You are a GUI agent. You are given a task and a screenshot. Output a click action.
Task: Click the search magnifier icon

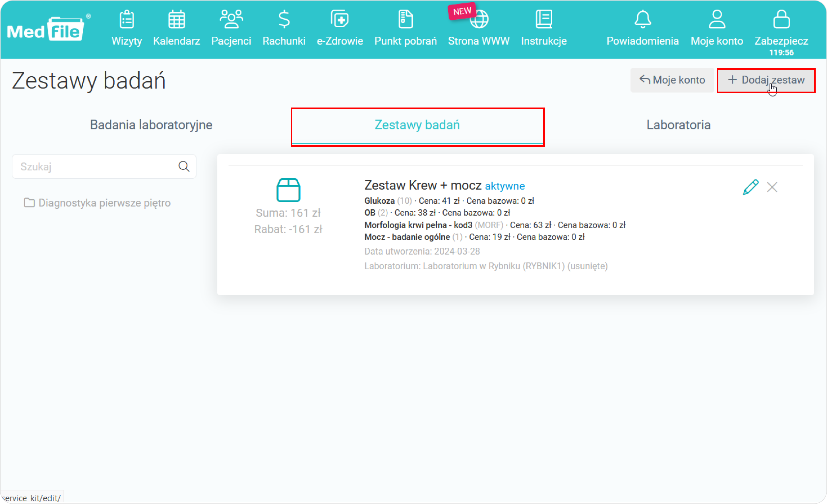(x=184, y=166)
